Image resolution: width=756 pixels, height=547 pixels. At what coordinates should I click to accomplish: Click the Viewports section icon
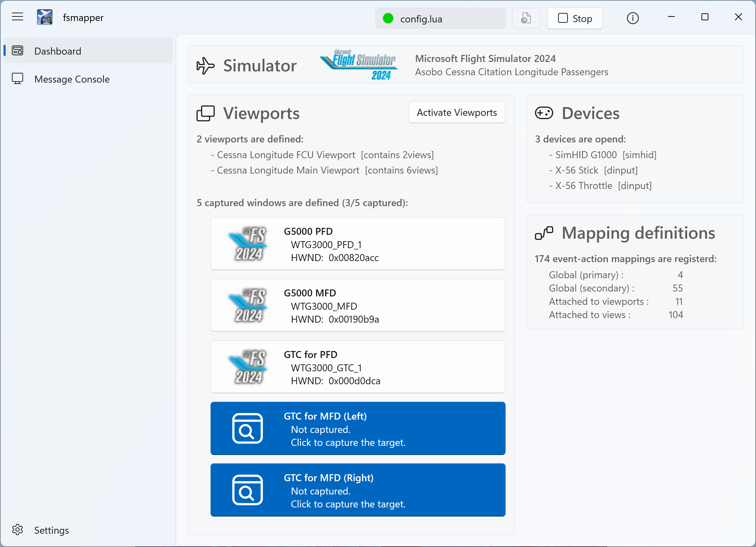pyautogui.click(x=205, y=113)
